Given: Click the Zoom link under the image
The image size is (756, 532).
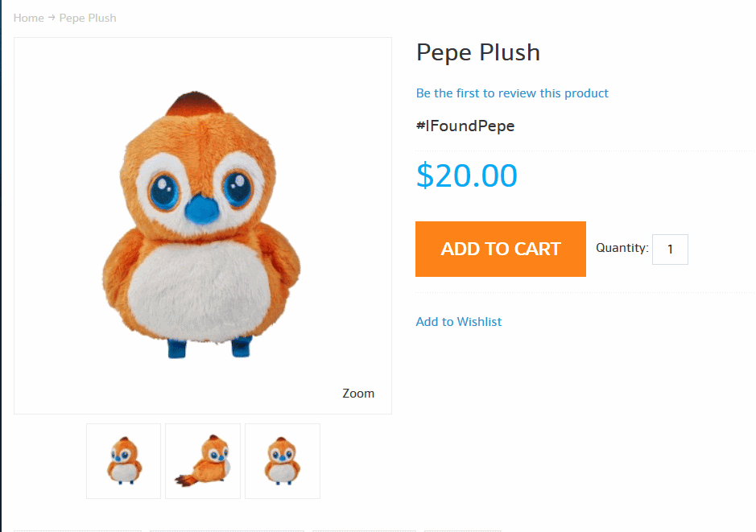Looking at the screenshot, I should 358,394.
